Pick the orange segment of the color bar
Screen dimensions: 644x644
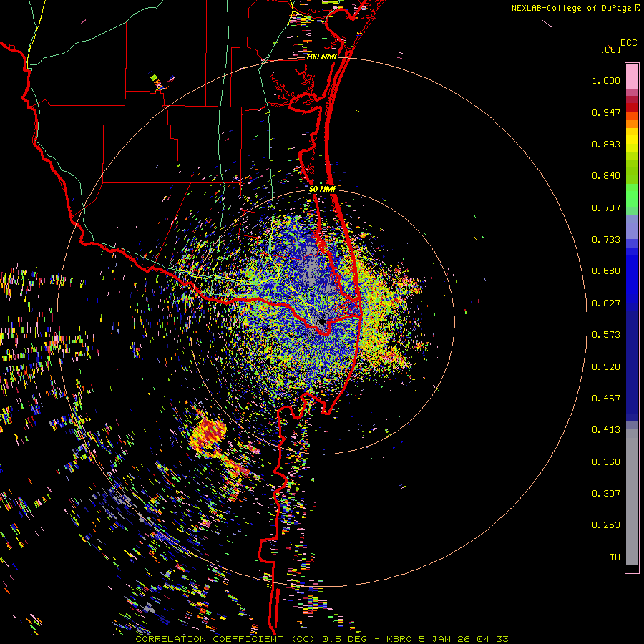[632, 124]
